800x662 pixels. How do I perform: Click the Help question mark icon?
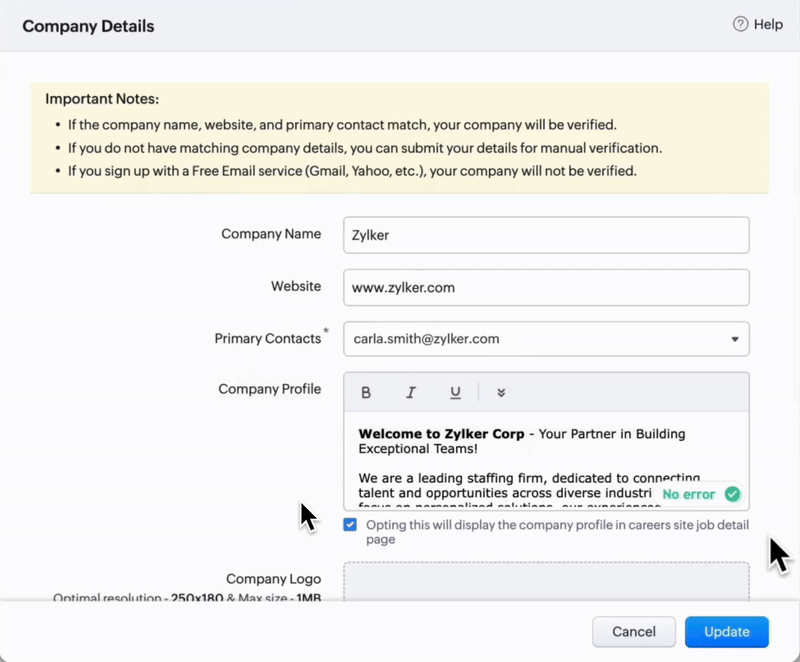click(x=741, y=24)
